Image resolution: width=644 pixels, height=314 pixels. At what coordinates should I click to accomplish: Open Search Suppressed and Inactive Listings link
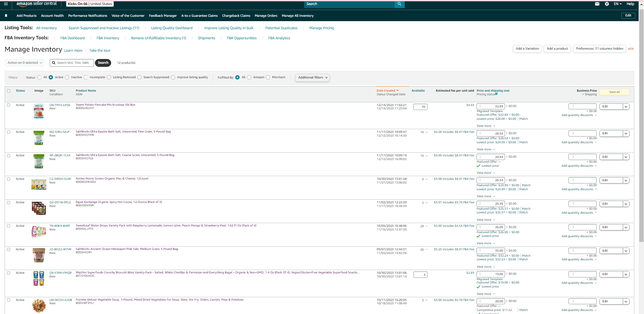[x=104, y=28]
